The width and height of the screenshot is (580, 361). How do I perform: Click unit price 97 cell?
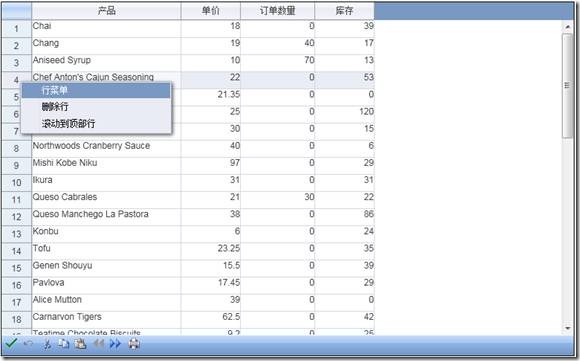point(211,165)
